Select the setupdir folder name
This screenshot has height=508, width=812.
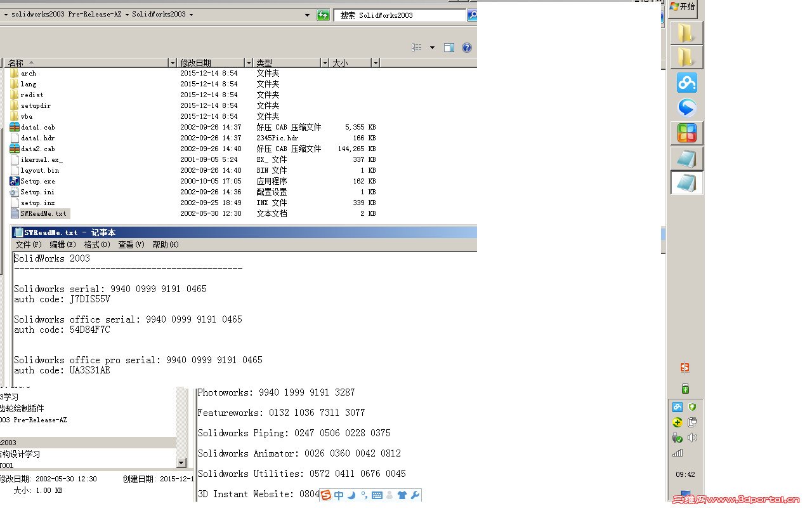point(36,105)
